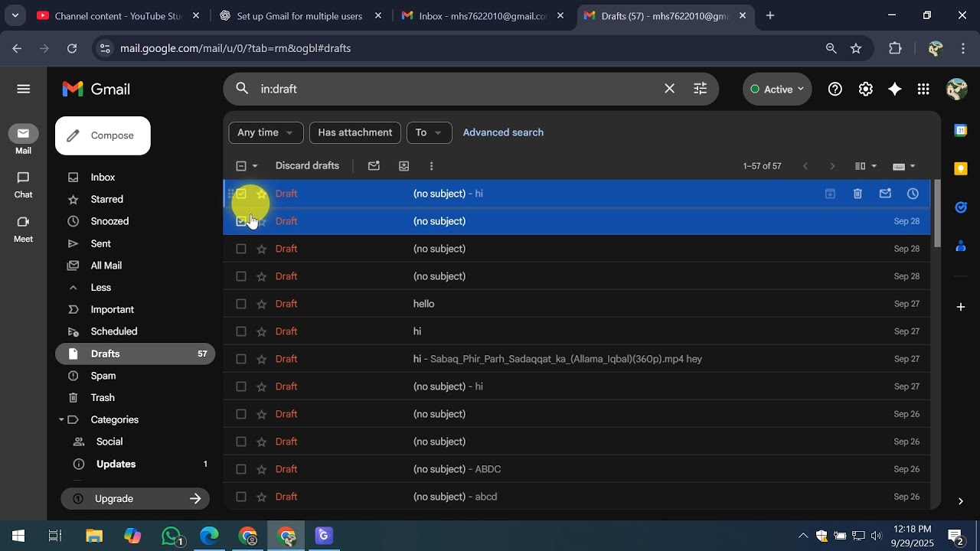Toggle the Has attachment filter chip
980x551 pixels.
(x=355, y=132)
